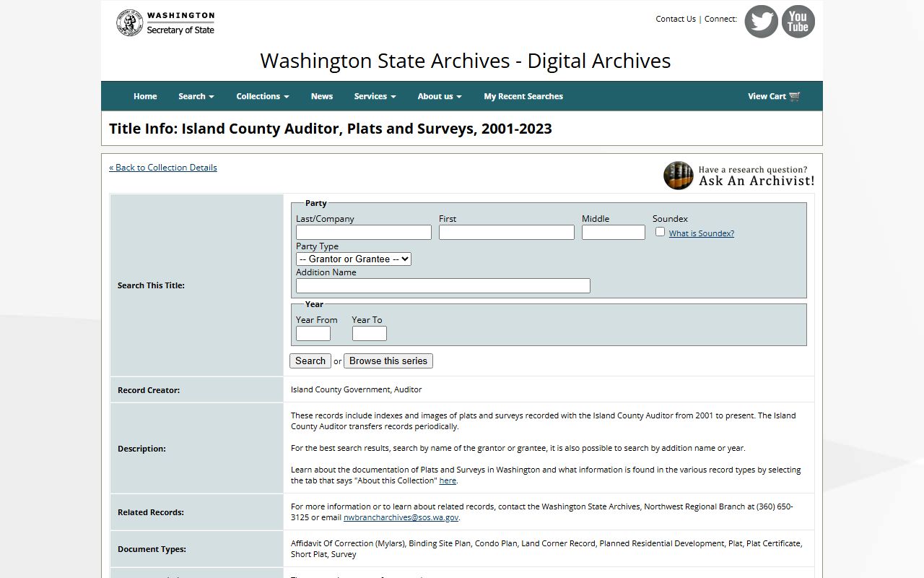
Task: Click the Ask An Archivist banner
Action: (739, 176)
